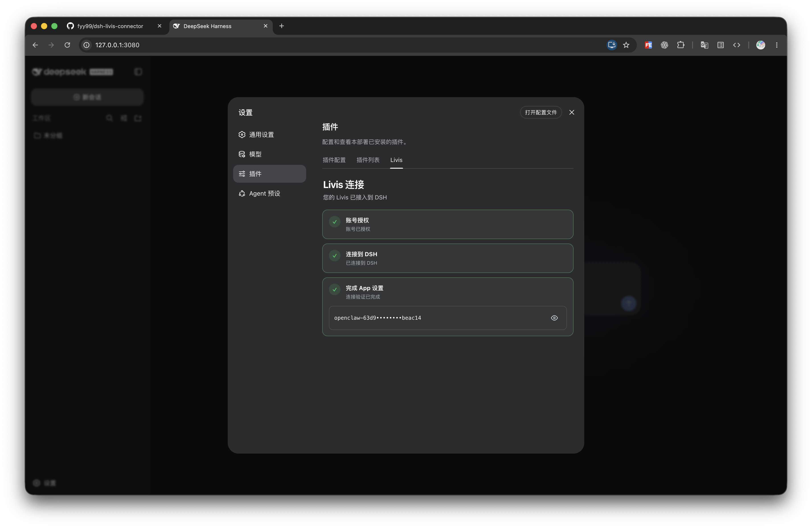Bookmark this page with the star icon
The image size is (812, 528).
click(x=626, y=45)
